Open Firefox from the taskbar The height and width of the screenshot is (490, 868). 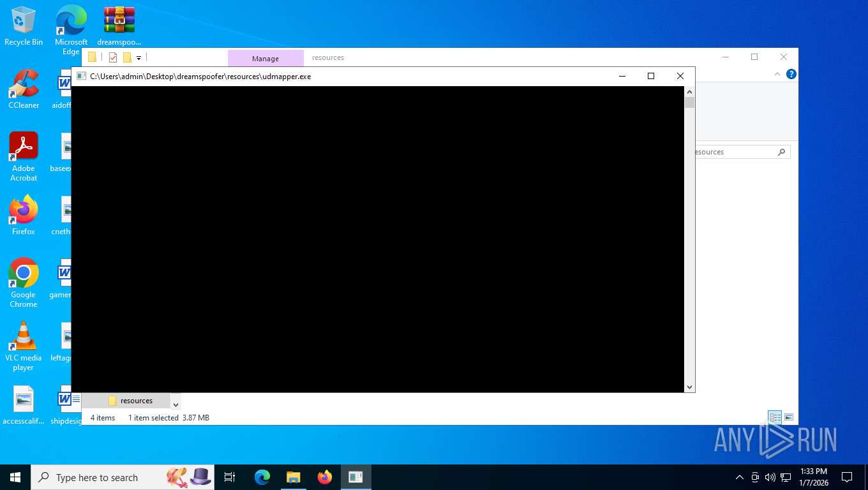coord(325,477)
